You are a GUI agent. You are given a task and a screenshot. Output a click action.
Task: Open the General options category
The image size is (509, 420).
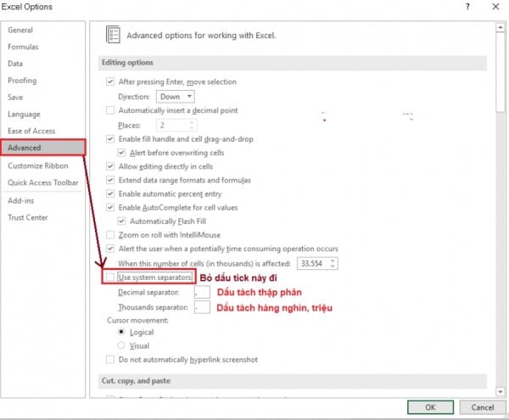point(20,30)
